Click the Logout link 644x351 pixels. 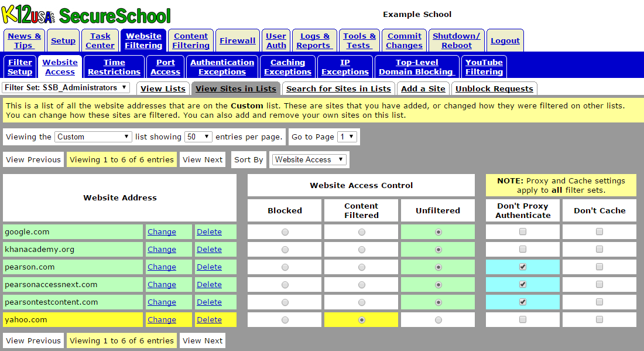(505, 40)
